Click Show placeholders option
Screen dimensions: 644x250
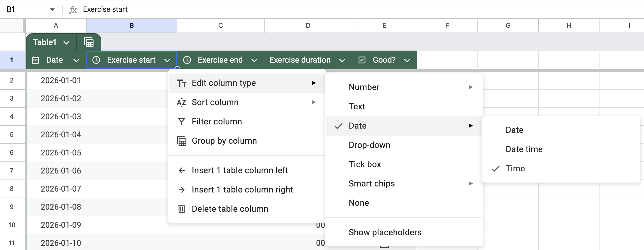(385, 232)
